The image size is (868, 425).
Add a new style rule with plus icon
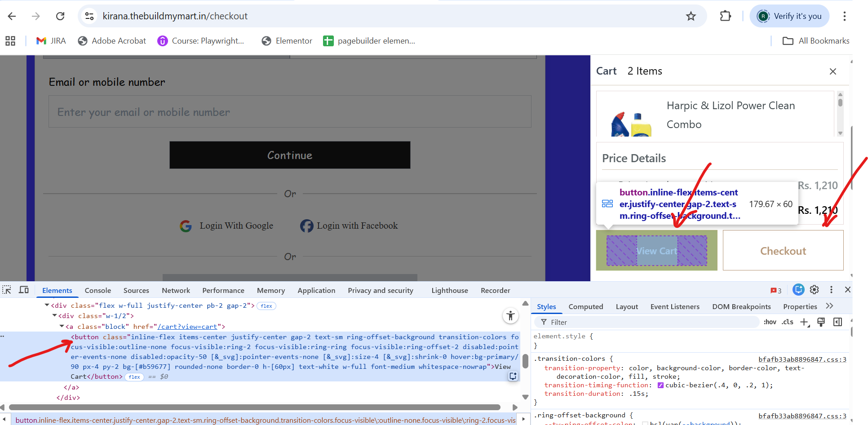tap(805, 322)
